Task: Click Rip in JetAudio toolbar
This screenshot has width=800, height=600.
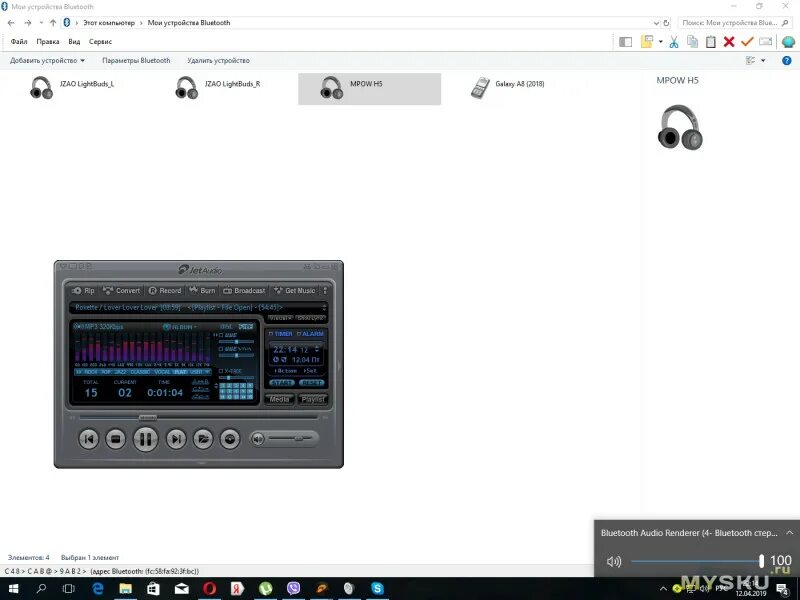Action: click(x=84, y=291)
